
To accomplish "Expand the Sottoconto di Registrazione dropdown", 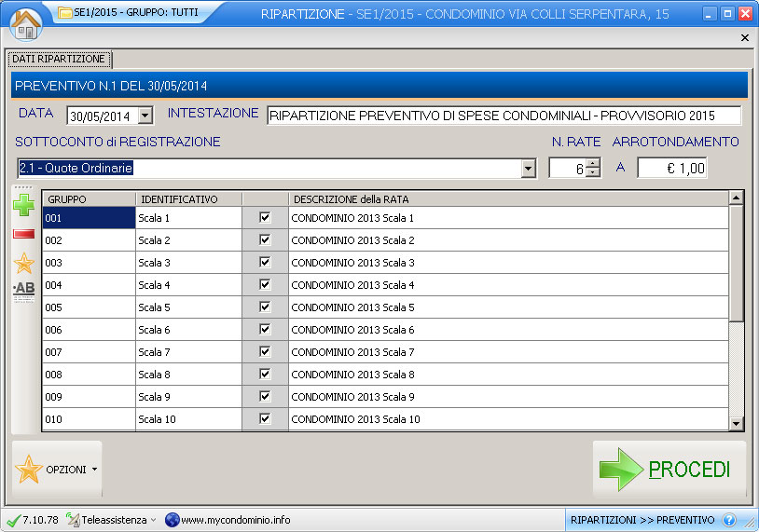I will (529, 169).
